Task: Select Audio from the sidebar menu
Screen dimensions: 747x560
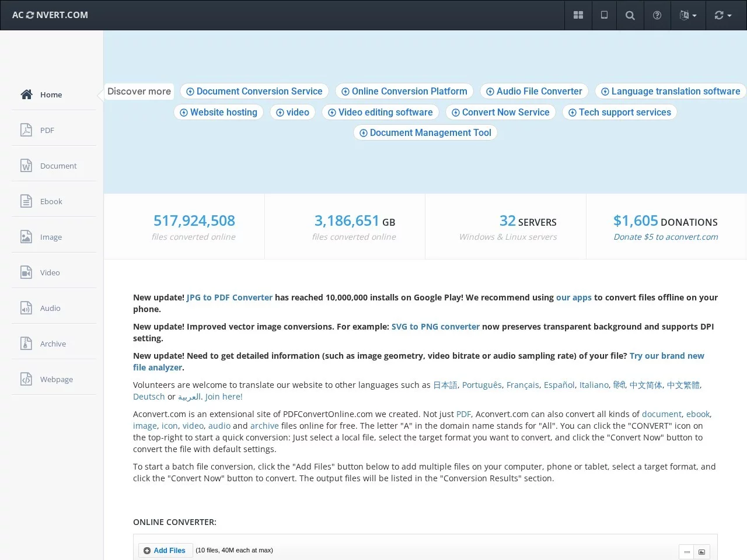Action: 50,308
